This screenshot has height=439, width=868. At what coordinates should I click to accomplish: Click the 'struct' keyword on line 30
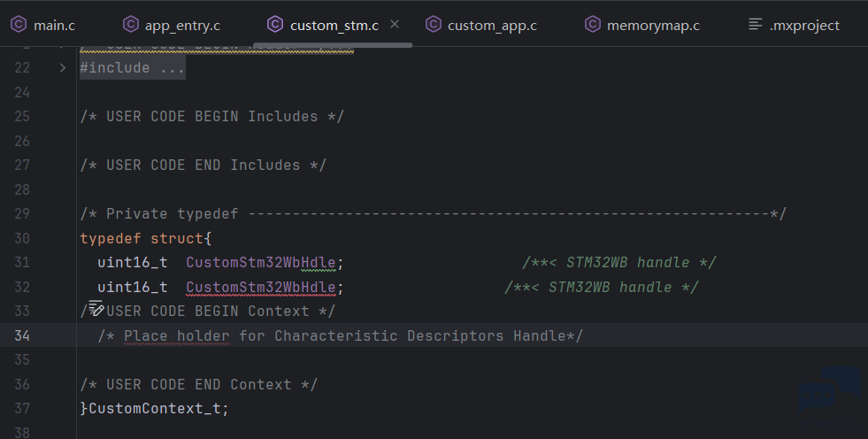[177, 239]
